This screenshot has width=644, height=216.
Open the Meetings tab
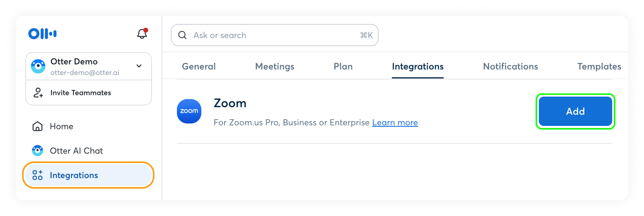pos(274,66)
